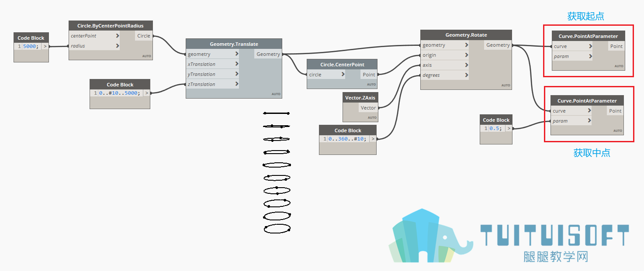Click the 5000; code field
The width and height of the screenshot is (644, 271).
click(x=31, y=46)
